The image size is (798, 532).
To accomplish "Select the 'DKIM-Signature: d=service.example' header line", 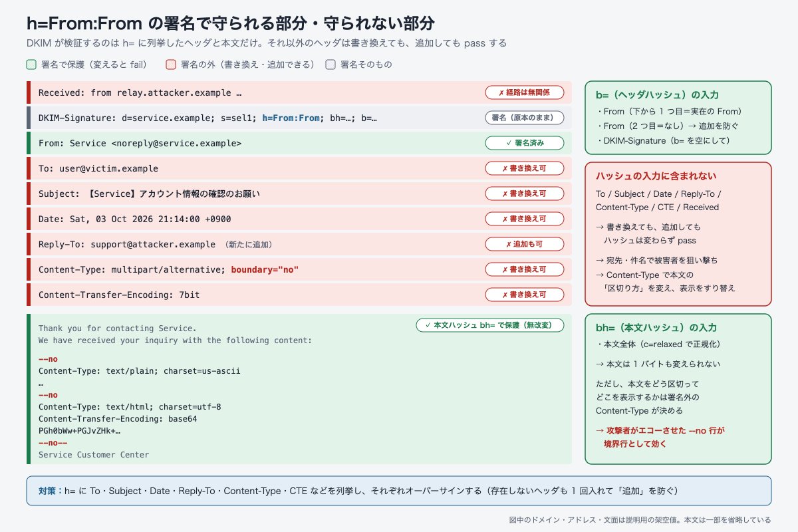I will tap(299, 118).
